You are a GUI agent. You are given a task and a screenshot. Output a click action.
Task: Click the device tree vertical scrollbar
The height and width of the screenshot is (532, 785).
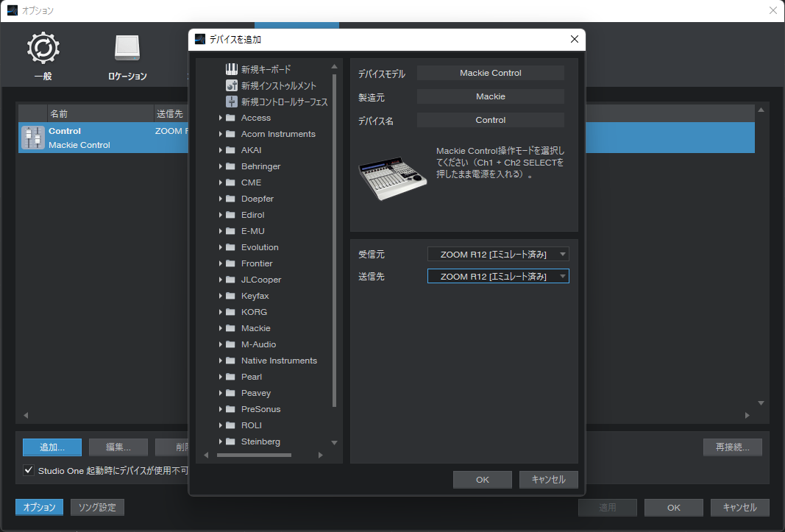[335, 241]
